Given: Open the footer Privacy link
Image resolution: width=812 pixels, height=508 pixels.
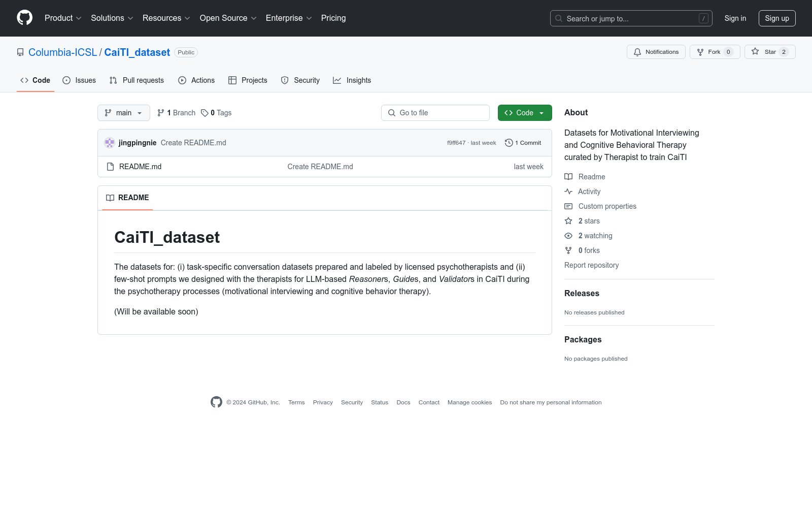Looking at the screenshot, I should (323, 402).
